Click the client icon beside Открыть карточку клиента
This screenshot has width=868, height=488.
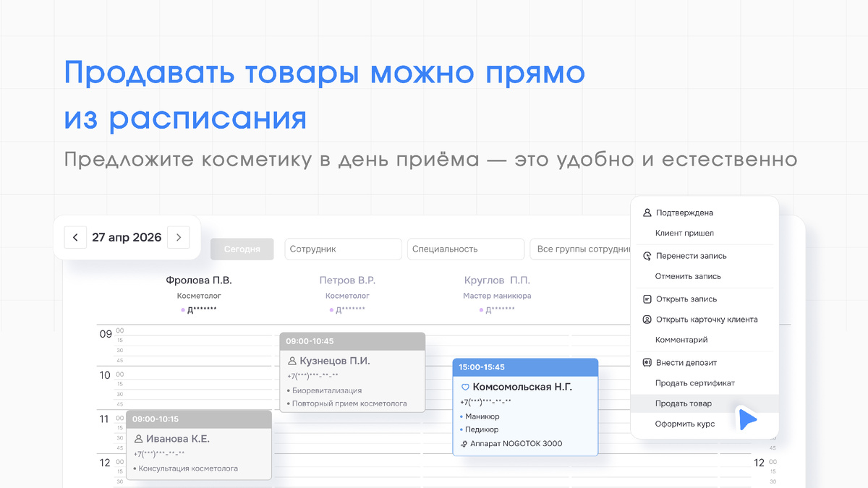point(647,320)
